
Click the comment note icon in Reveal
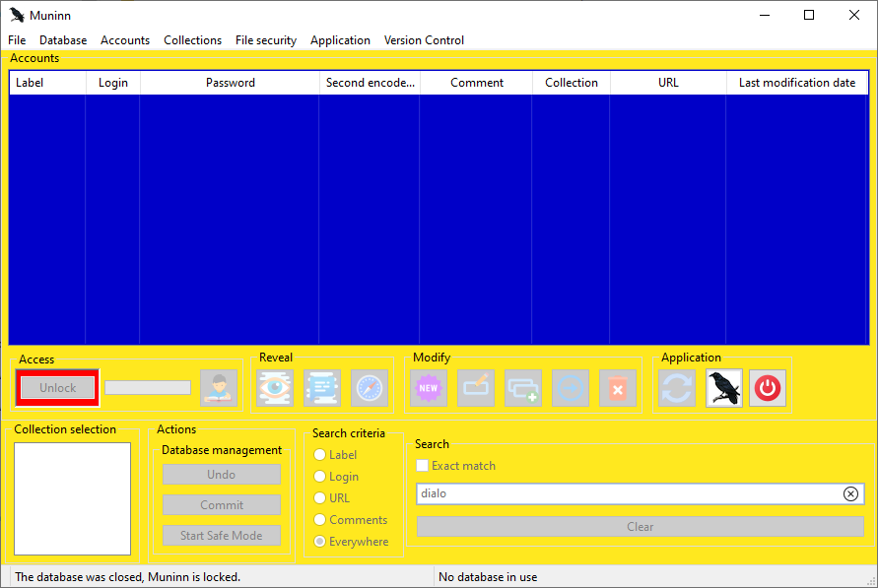[x=322, y=388]
